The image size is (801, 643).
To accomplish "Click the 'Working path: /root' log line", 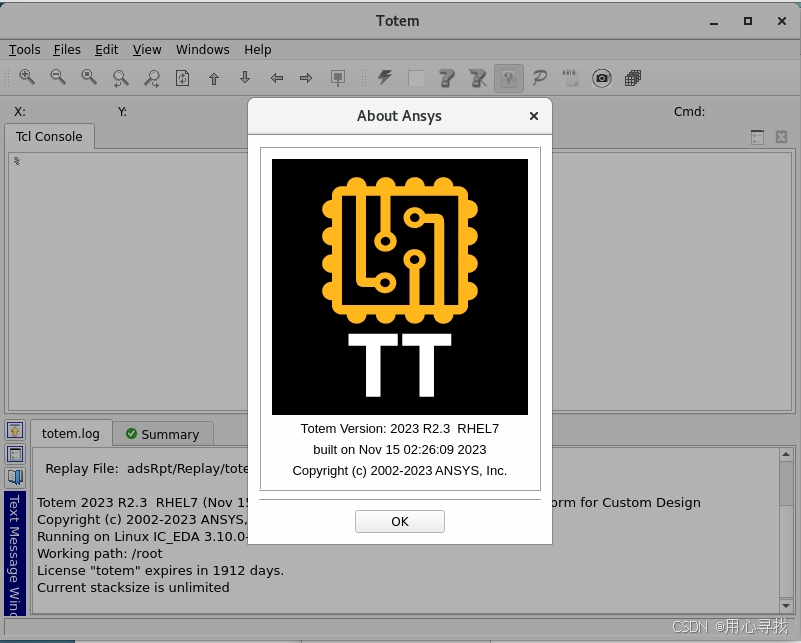I will 100,554.
